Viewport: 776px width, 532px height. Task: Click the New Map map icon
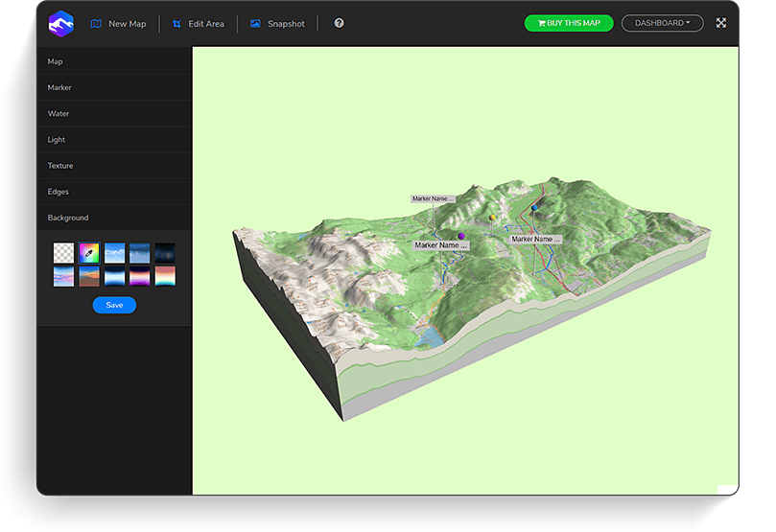[96, 24]
